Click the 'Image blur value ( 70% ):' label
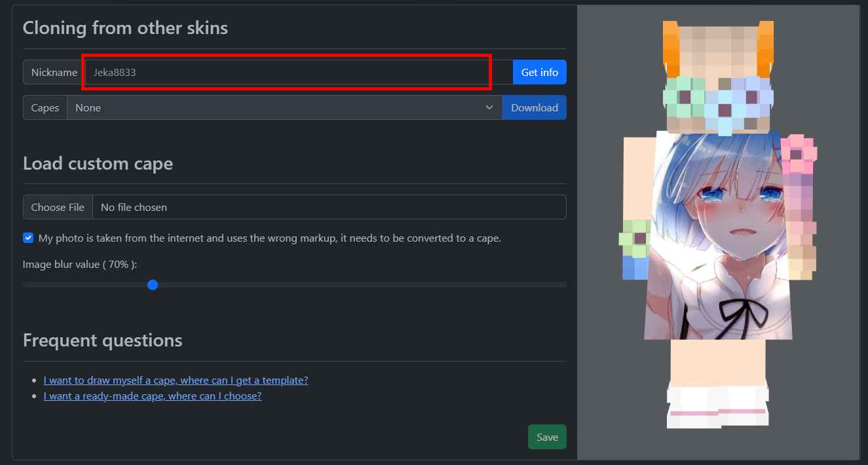 pyautogui.click(x=80, y=264)
